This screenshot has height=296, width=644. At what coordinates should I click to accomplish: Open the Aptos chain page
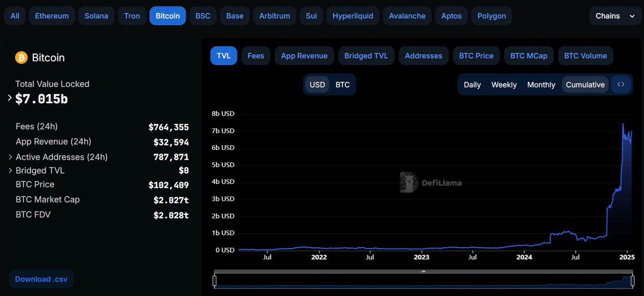[x=451, y=16]
